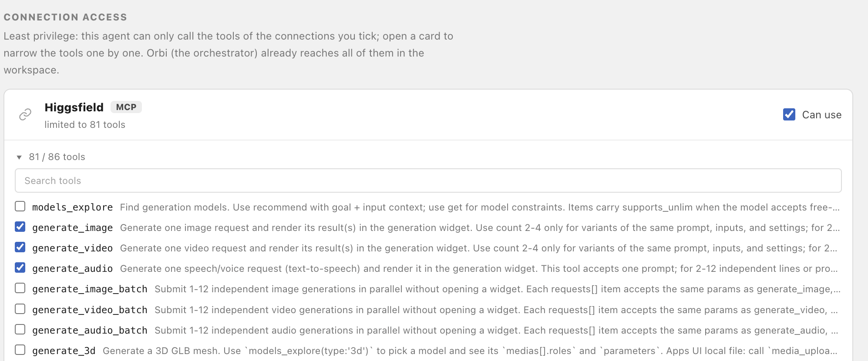The image size is (868, 361).
Task: Untick the Can use checkbox
Action: [x=789, y=114]
